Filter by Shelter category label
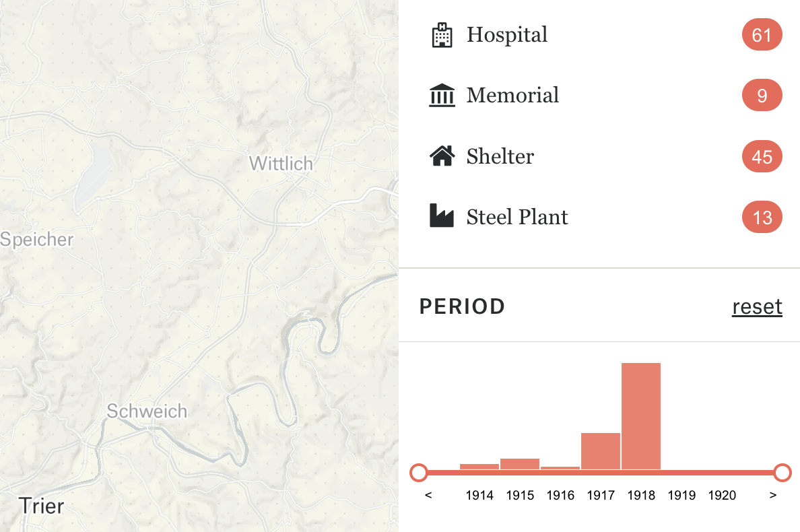This screenshot has height=532, width=800. click(x=500, y=157)
